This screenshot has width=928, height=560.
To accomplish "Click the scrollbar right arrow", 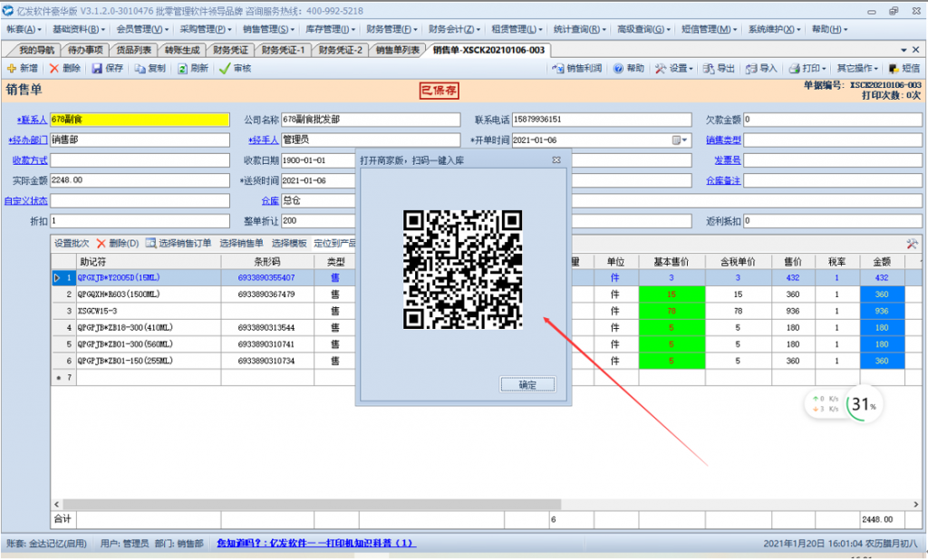I will click(x=915, y=505).
